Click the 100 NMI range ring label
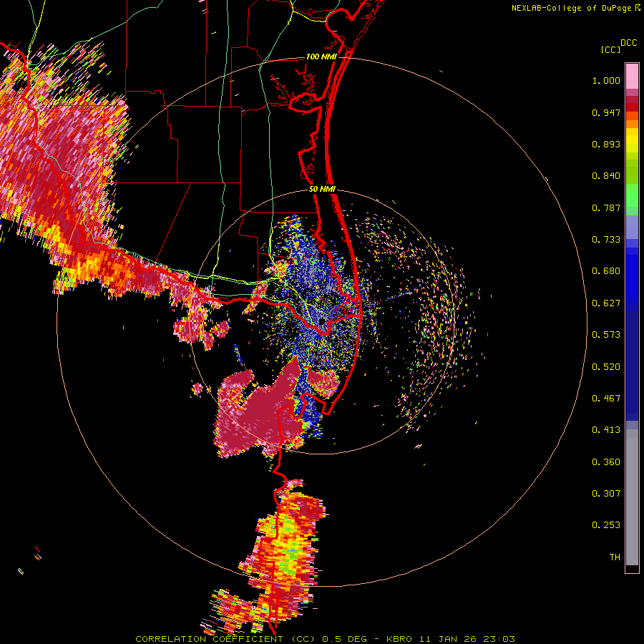The width and height of the screenshot is (644, 644). (321, 57)
